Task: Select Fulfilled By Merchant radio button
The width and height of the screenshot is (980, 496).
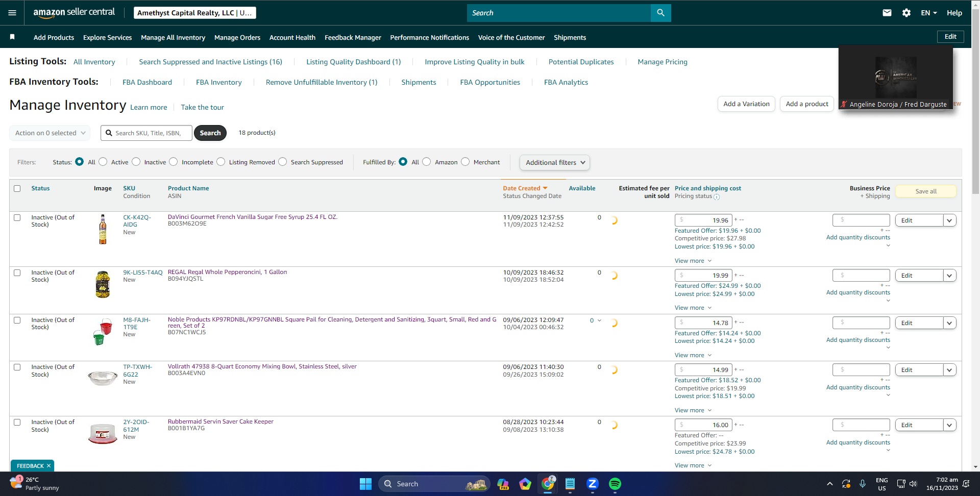Action: pos(465,162)
